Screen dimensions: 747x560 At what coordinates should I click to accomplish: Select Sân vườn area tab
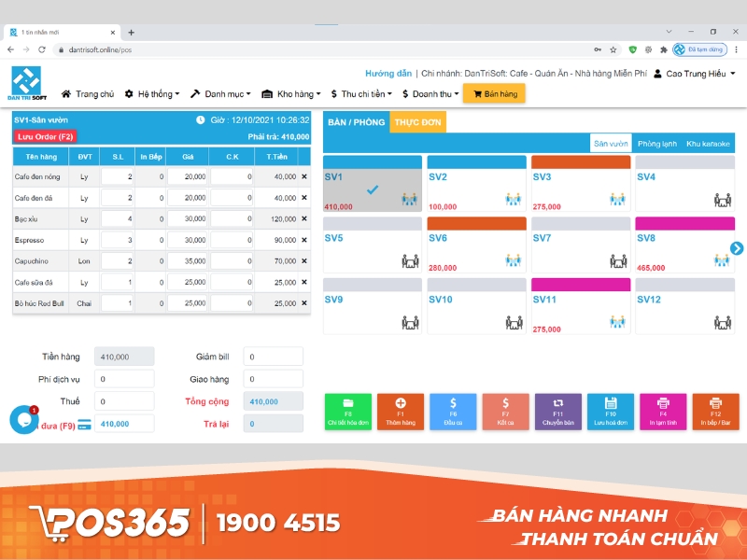(611, 144)
